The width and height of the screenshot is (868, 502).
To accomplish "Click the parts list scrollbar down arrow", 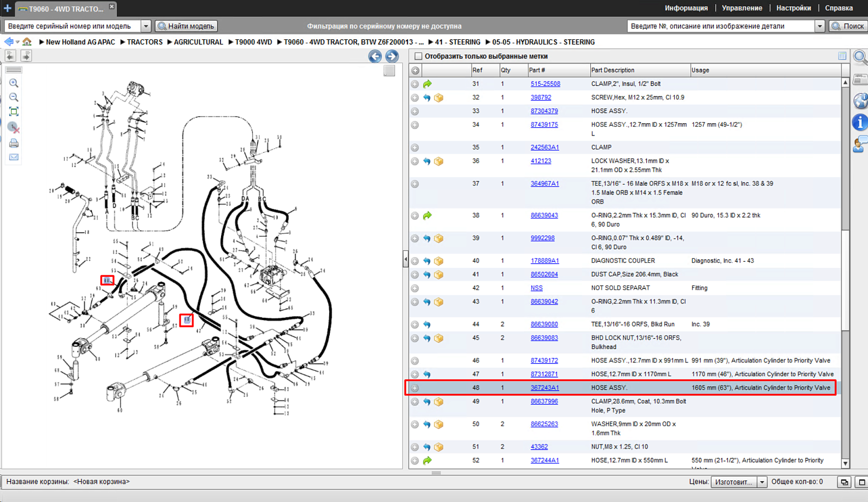I will [x=845, y=464].
